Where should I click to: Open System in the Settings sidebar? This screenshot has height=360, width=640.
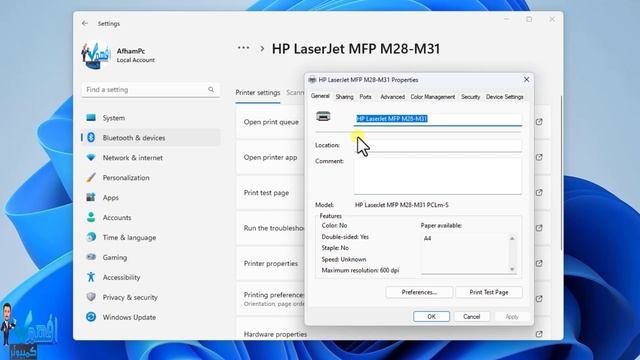(x=151, y=118)
